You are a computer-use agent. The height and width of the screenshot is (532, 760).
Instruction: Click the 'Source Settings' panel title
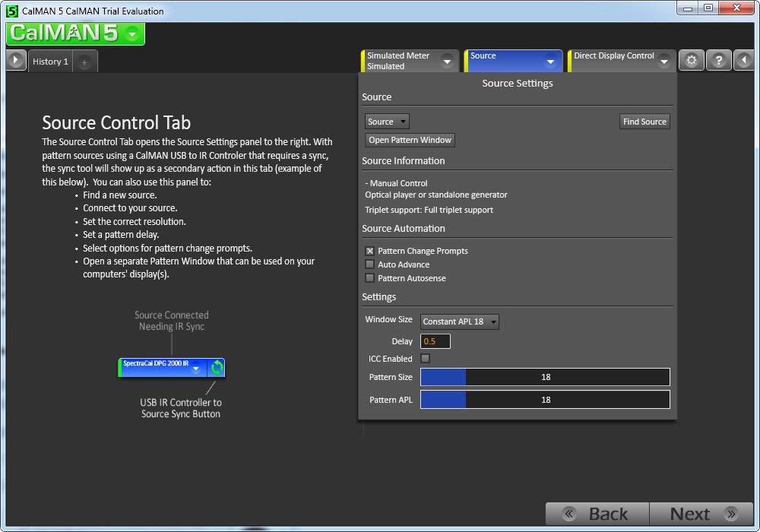click(517, 84)
